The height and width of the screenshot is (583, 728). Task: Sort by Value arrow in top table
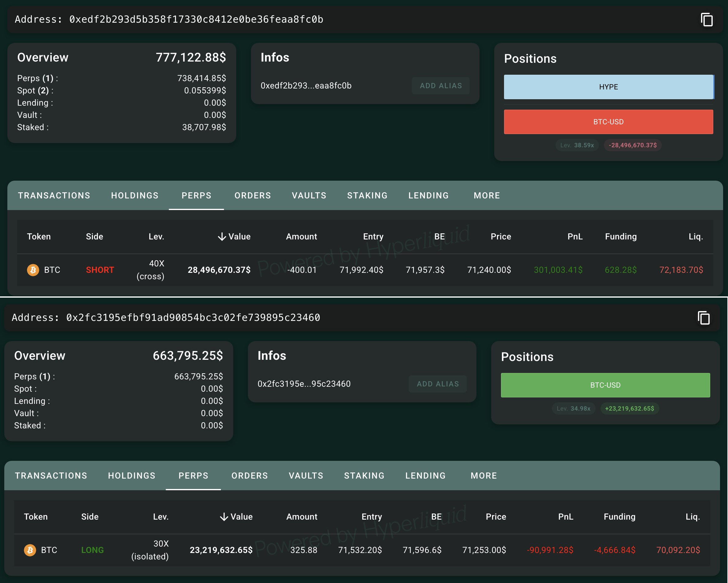coord(222,236)
